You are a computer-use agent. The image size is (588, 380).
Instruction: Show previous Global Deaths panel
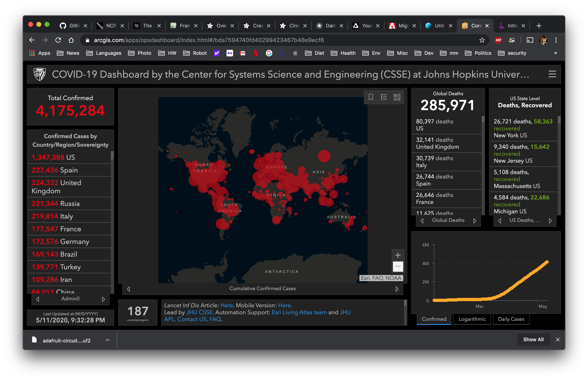pos(422,221)
